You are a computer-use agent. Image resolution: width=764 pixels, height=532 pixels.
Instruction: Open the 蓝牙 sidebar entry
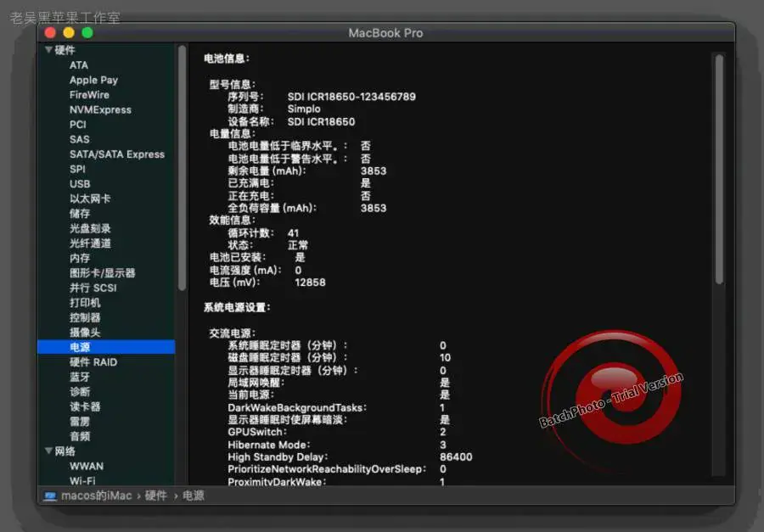click(x=80, y=377)
